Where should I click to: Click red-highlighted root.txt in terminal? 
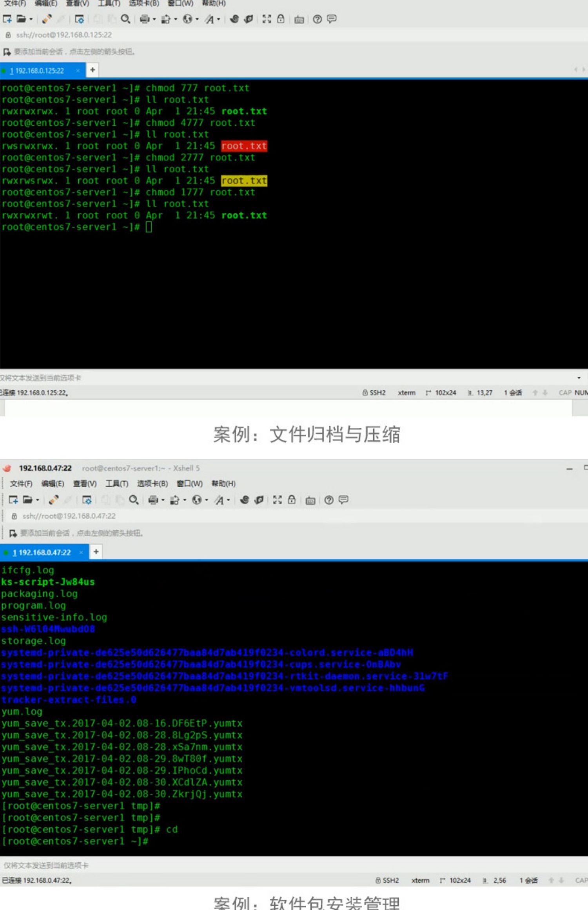coord(244,146)
